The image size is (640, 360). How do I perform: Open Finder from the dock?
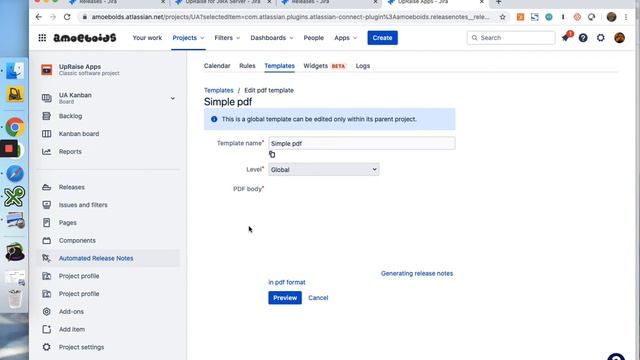click(15, 71)
